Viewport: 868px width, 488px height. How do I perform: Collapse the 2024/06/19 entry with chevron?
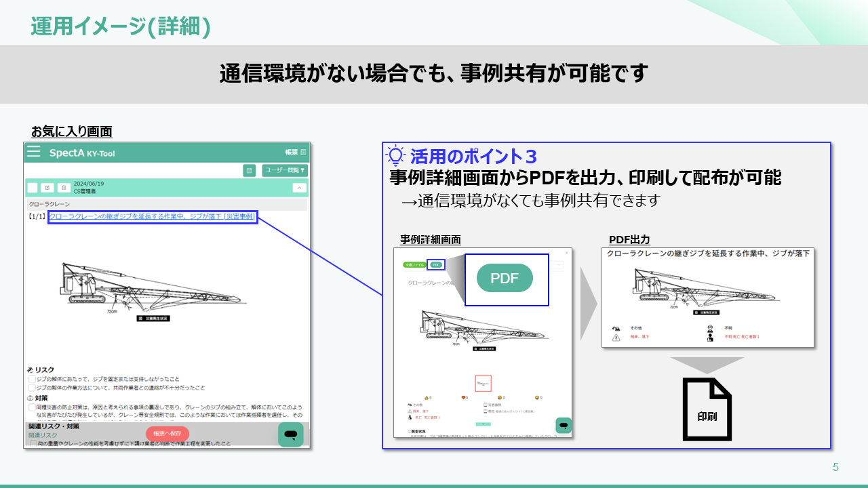pyautogui.click(x=300, y=188)
